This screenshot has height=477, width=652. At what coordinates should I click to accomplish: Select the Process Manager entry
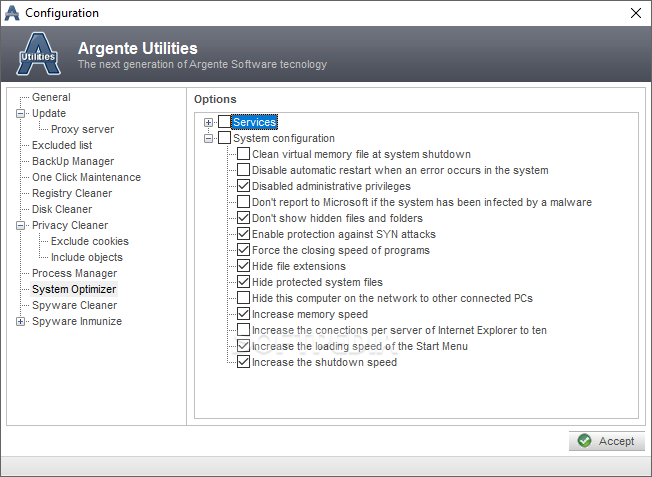pos(74,273)
